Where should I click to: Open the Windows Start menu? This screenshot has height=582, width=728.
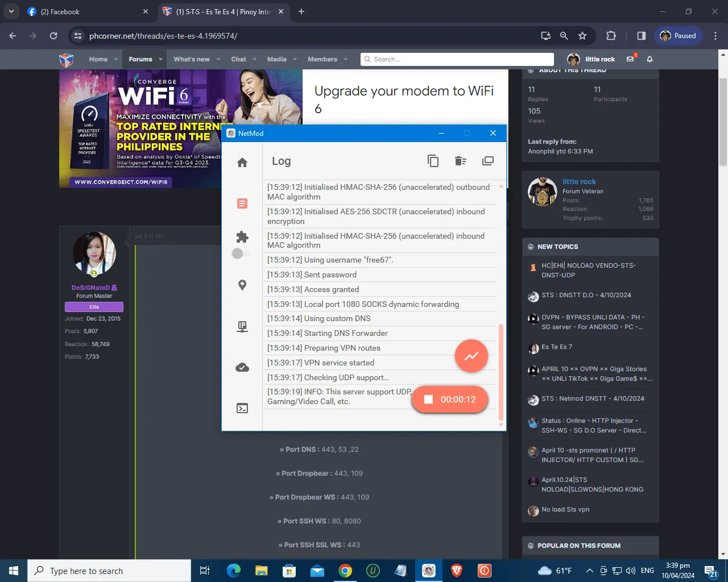(14, 571)
